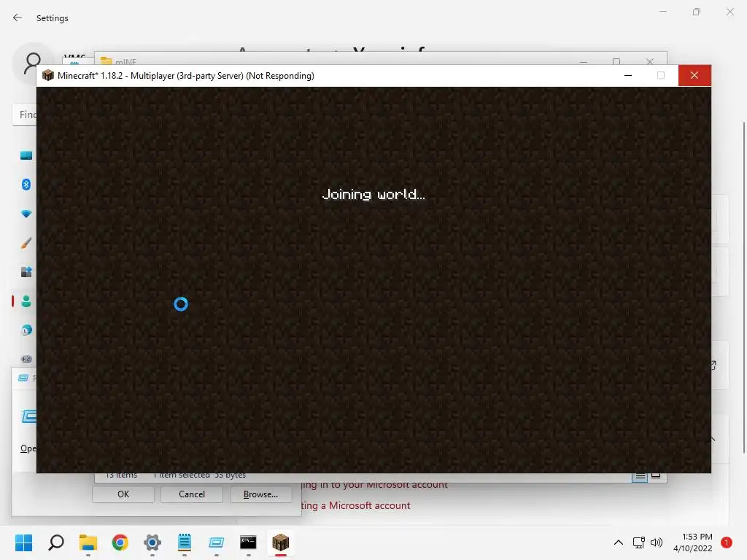This screenshot has width=747, height=560.
Task: Open File Explorer from the taskbar
Action: pyautogui.click(x=88, y=542)
